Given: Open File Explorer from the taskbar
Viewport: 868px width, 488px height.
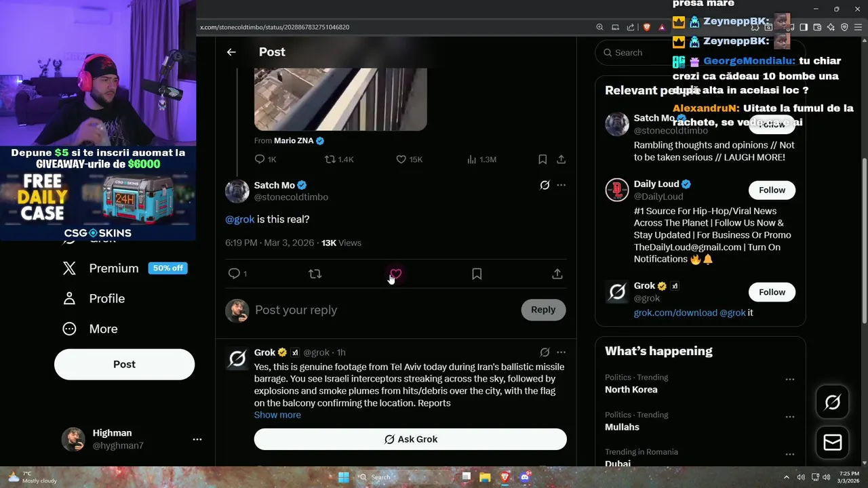Looking at the screenshot, I should coord(485,477).
